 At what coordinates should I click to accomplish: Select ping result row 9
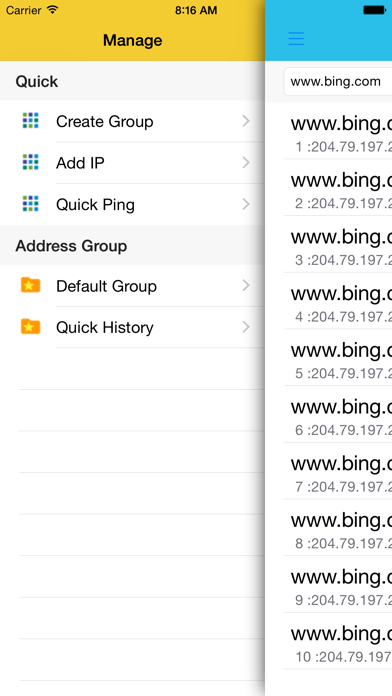(338, 584)
